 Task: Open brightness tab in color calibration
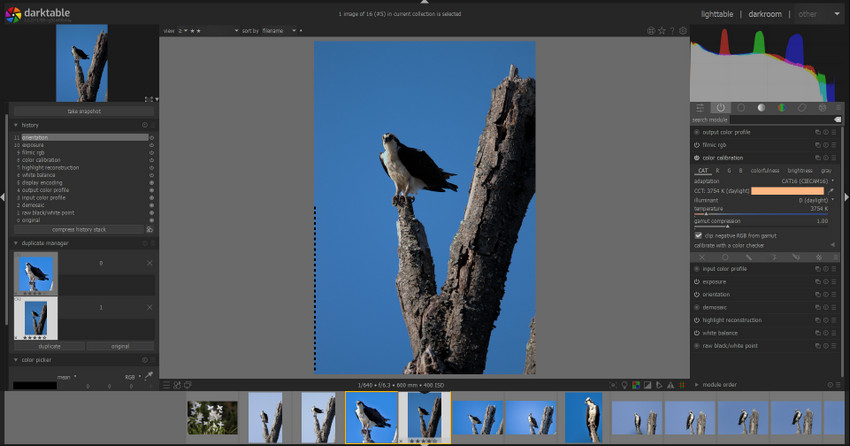800,170
